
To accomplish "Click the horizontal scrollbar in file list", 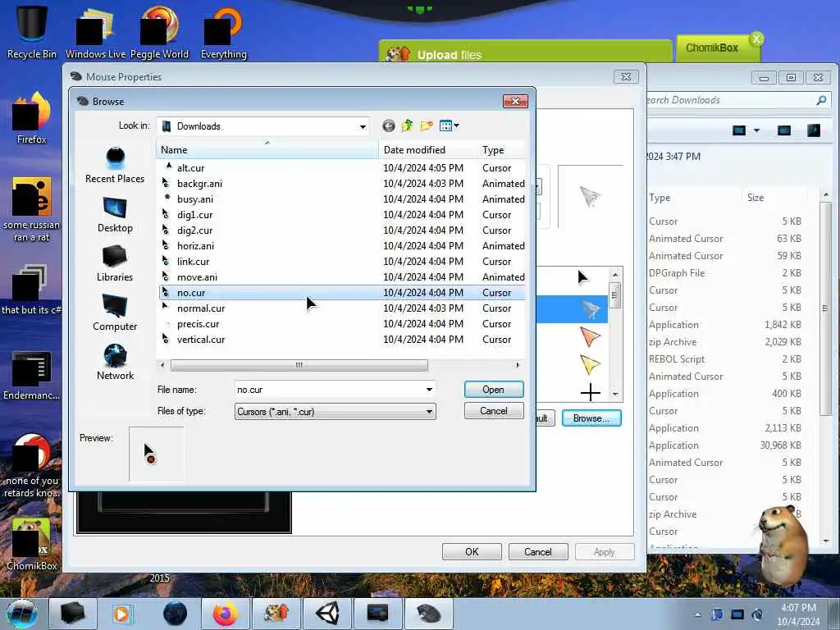I will pyautogui.click(x=299, y=365).
